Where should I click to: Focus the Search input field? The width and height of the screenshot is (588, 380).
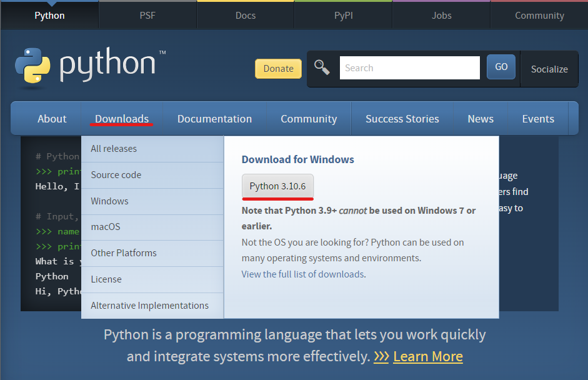click(x=409, y=68)
